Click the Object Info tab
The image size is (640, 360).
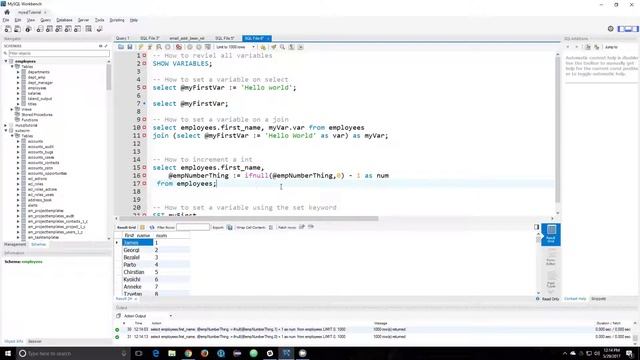13,341
